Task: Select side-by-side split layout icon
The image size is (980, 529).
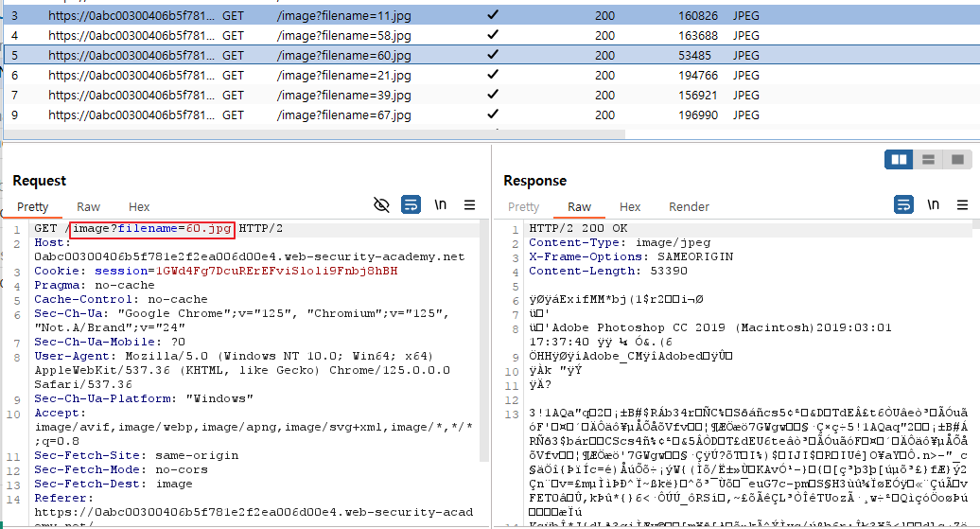Action: click(x=899, y=159)
